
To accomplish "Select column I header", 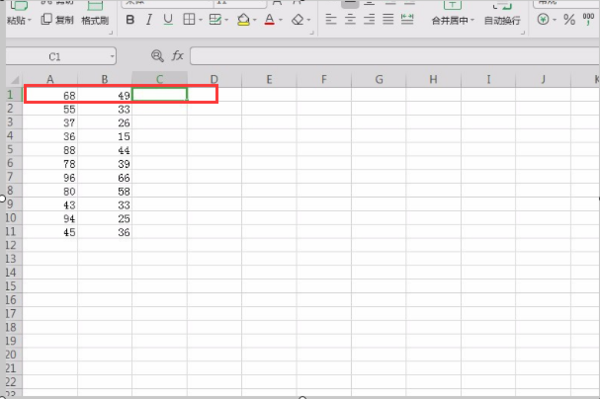I will (488, 80).
